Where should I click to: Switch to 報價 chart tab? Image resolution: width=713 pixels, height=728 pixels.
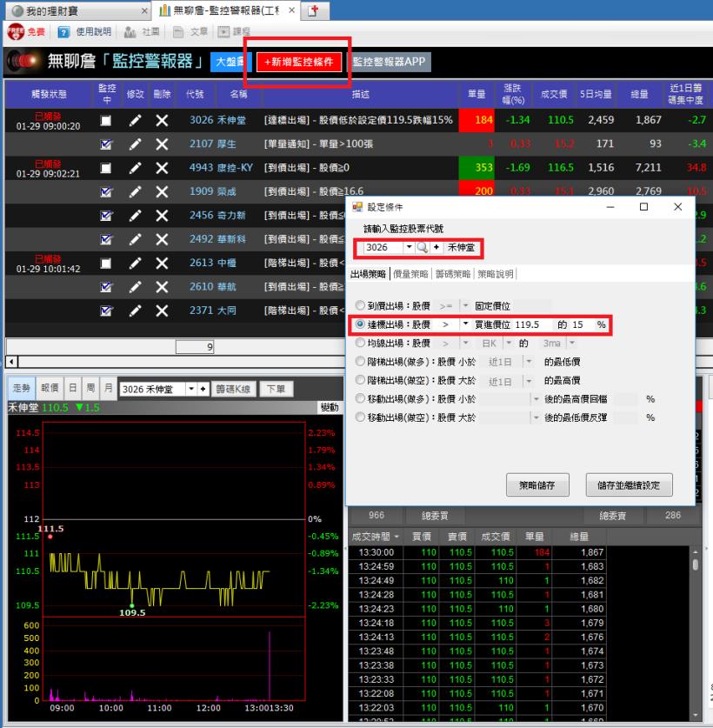click(x=50, y=388)
